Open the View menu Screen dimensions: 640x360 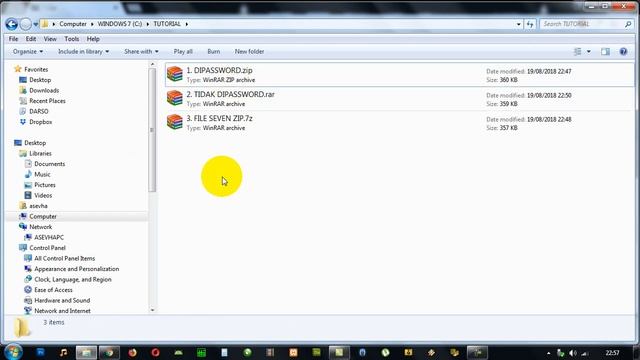(x=50, y=39)
